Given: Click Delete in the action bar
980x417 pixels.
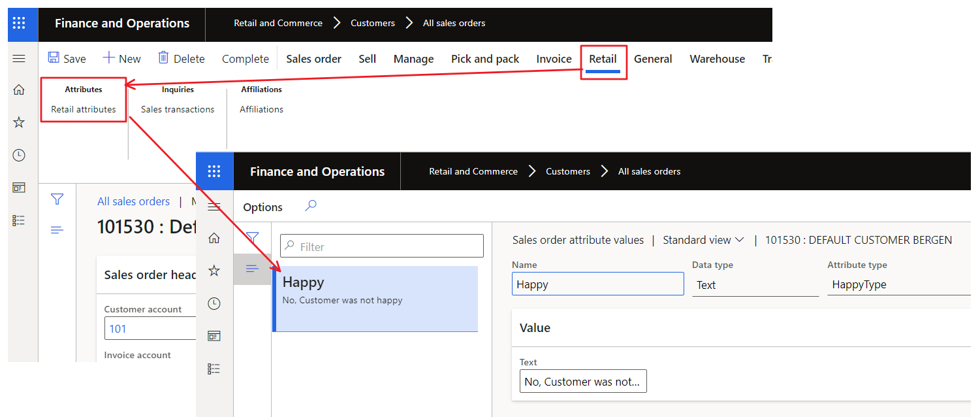Looking at the screenshot, I should point(182,59).
